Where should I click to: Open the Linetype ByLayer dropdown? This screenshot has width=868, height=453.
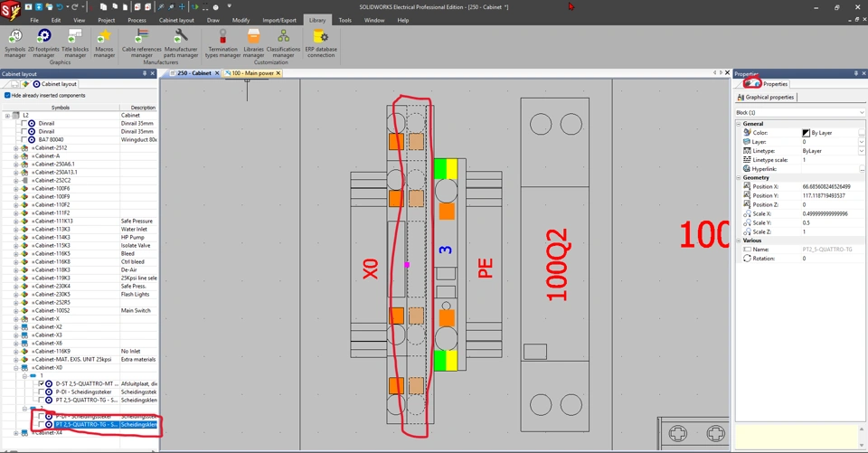(862, 151)
